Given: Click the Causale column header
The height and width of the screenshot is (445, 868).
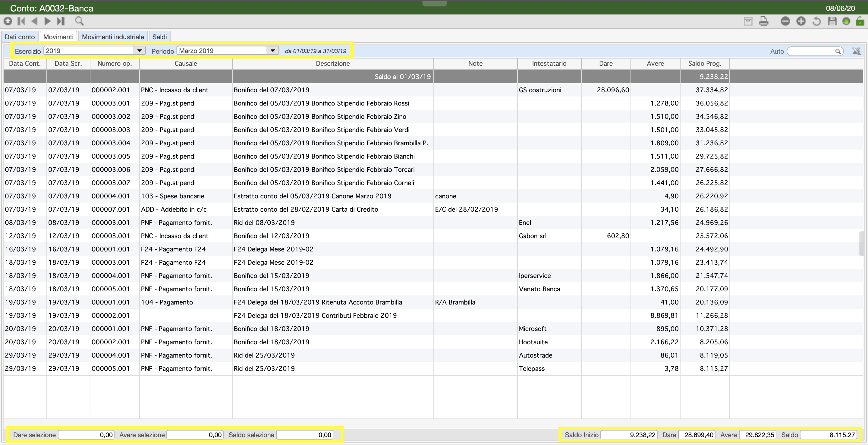Looking at the screenshot, I should 186,63.
